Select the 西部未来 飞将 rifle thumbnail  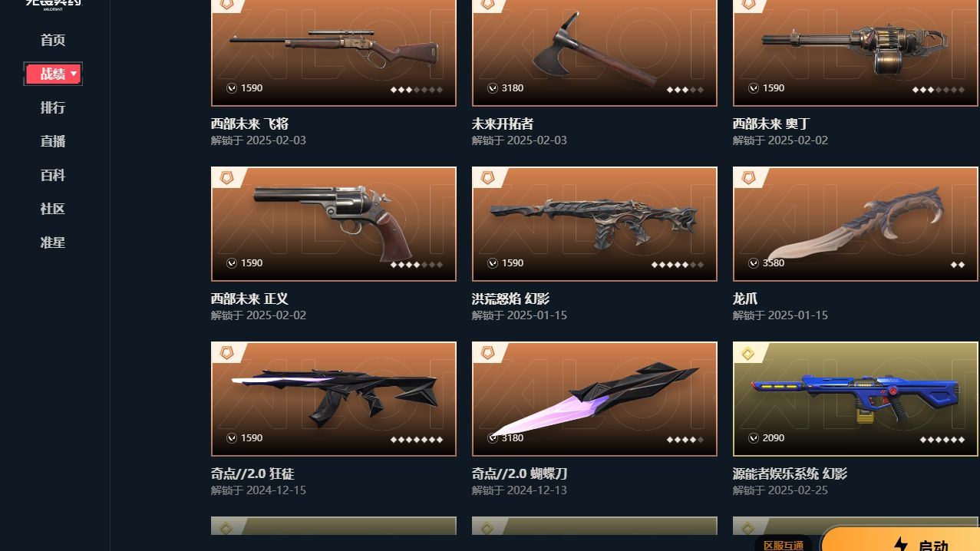point(334,52)
